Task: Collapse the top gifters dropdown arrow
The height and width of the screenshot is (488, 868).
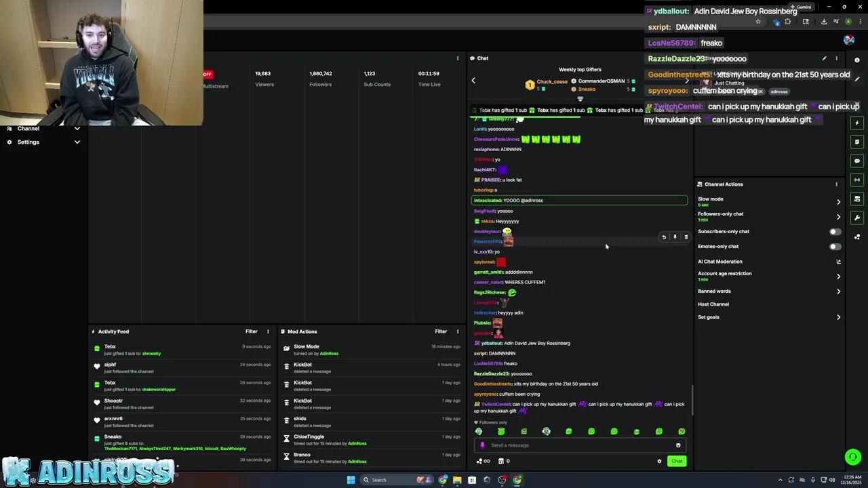Action: click(x=580, y=99)
